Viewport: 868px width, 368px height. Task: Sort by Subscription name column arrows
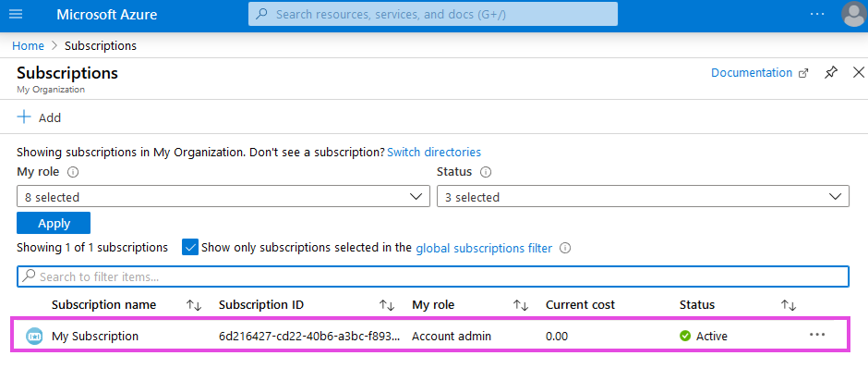pyautogui.click(x=194, y=305)
